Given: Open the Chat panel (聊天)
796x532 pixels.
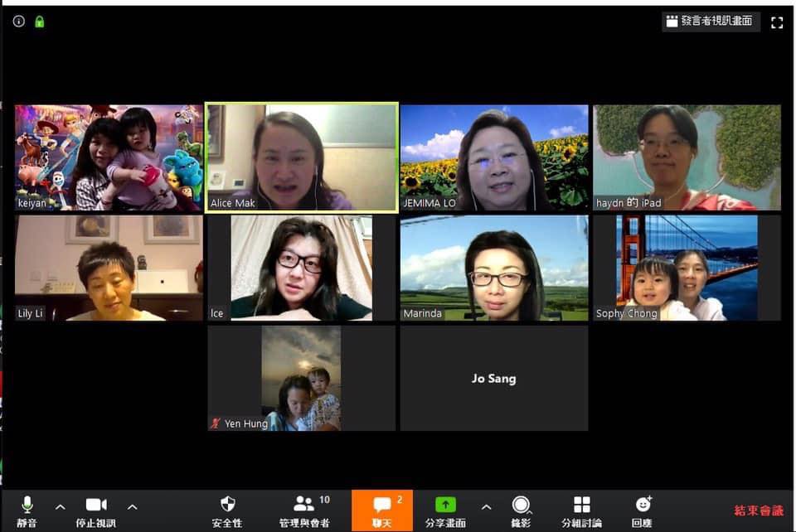Looking at the screenshot, I should point(382,510).
